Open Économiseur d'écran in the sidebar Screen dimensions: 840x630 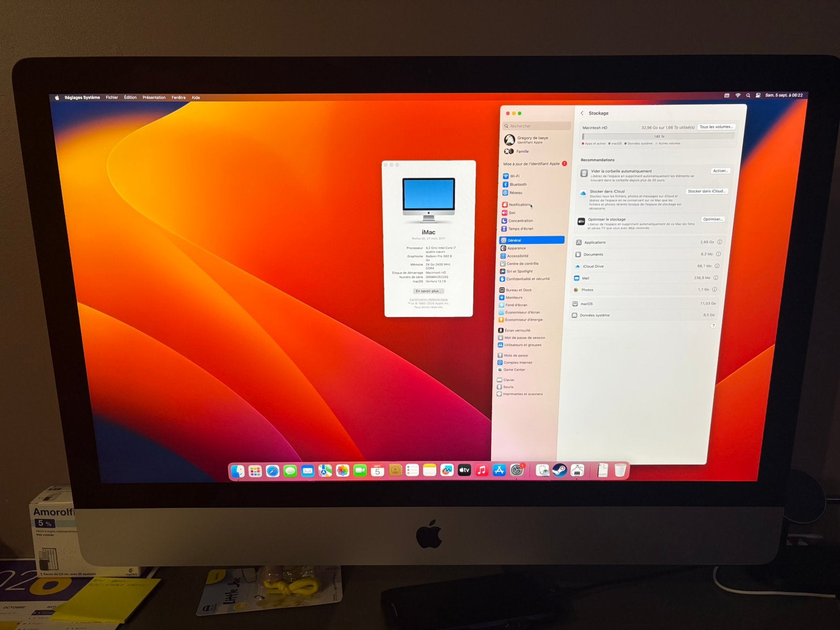tap(519, 312)
